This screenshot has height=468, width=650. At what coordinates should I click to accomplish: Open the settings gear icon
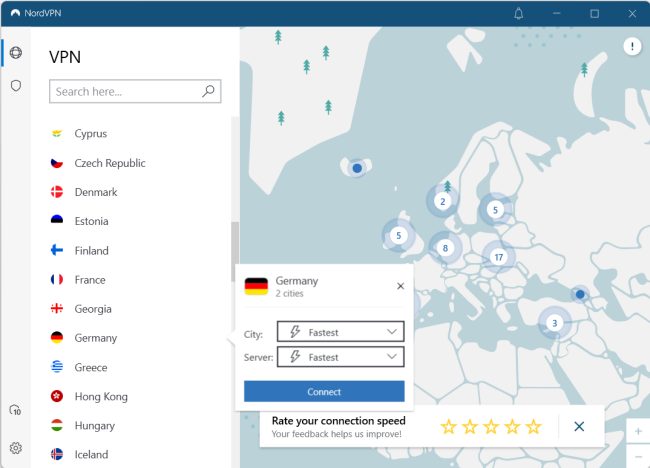[x=15, y=448]
